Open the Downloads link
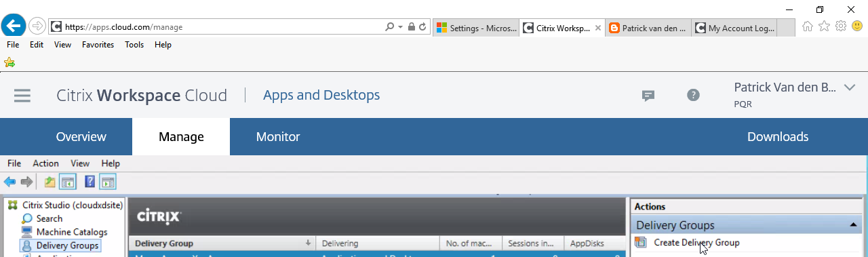Image resolution: width=868 pixels, height=257 pixels. 778,137
